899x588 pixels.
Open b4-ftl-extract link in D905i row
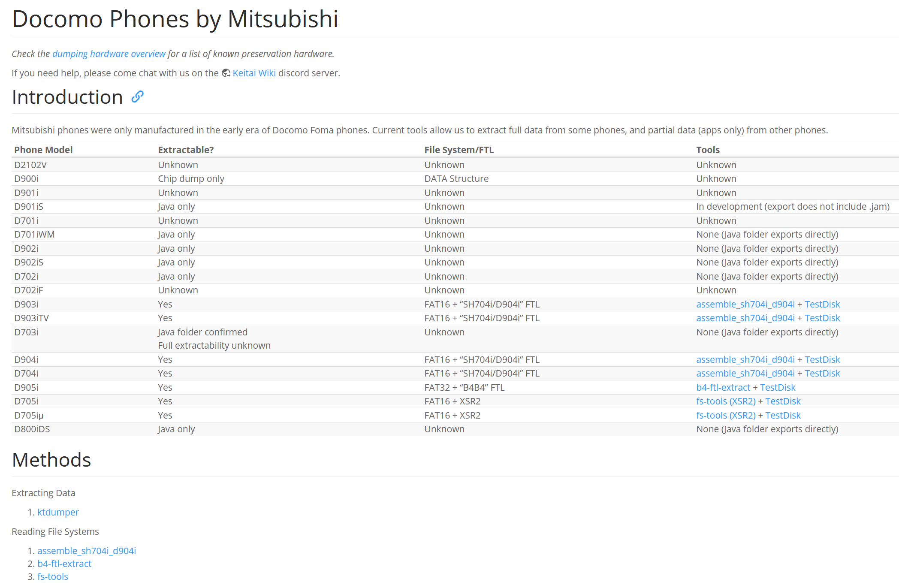click(723, 388)
